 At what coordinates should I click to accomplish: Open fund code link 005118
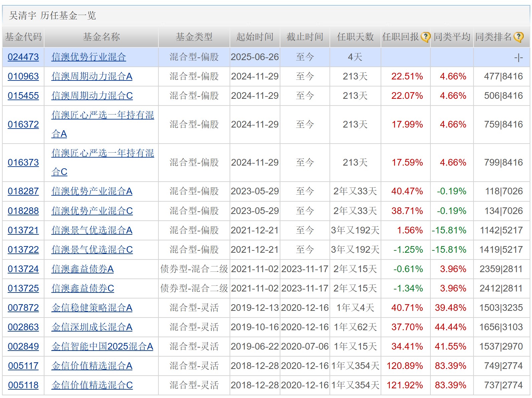pyautogui.click(x=23, y=385)
